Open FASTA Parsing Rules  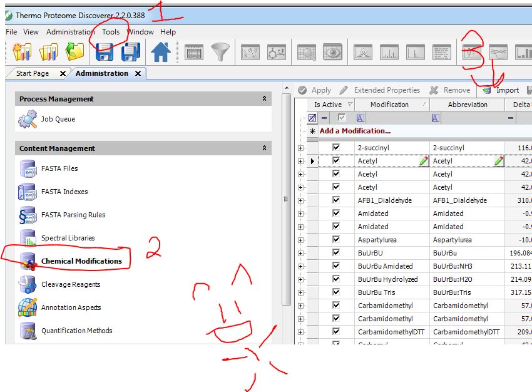coord(73,215)
